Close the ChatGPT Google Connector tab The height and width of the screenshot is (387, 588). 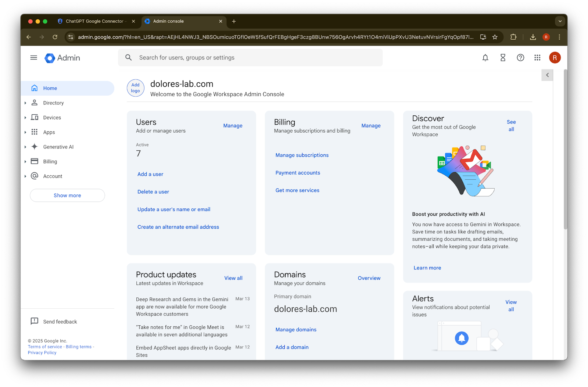(133, 21)
